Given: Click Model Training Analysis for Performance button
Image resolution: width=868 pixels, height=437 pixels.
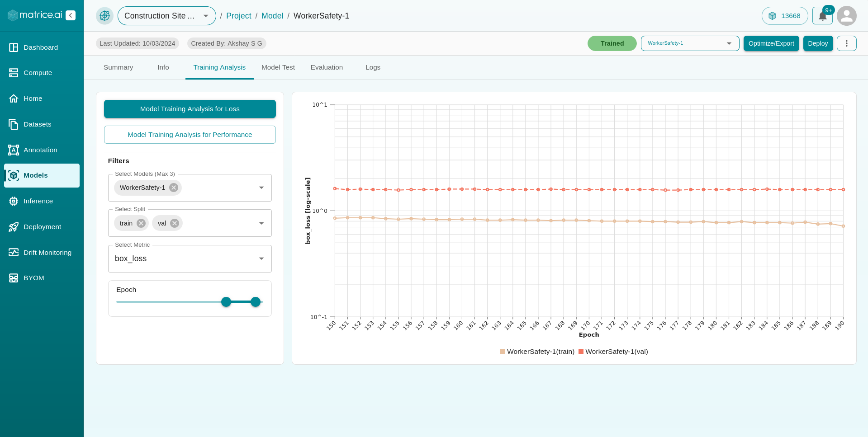Looking at the screenshot, I should click(x=190, y=135).
